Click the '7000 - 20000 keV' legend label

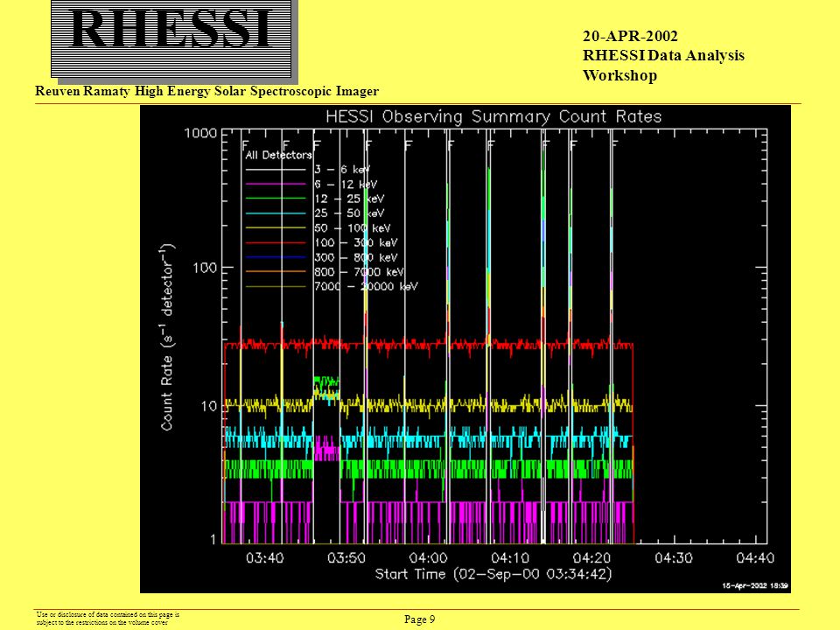click(x=366, y=287)
